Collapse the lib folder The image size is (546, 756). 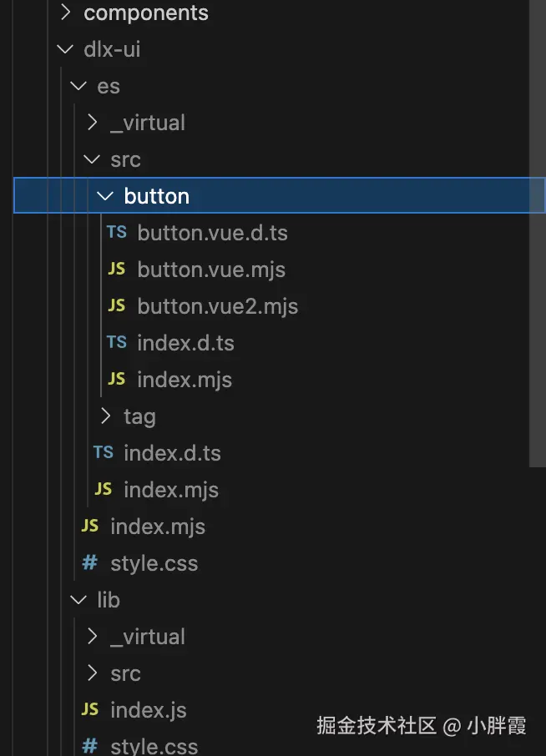pyautogui.click(x=78, y=600)
